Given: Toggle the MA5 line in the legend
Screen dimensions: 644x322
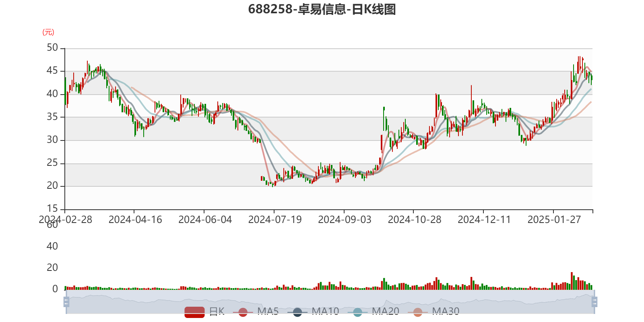Looking at the screenshot, I should 256,312.
